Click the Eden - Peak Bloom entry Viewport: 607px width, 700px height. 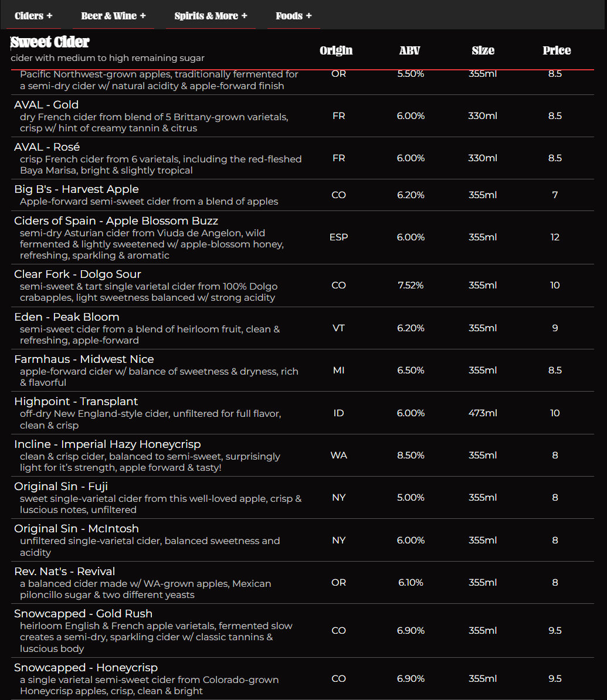click(x=67, y=317)
